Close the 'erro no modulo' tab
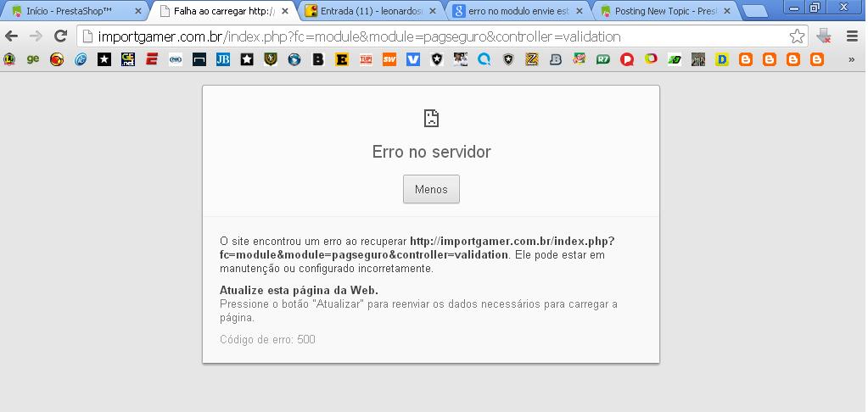Image resolution: width=868 pixels, height=412 pixels. click(x=580, y=11)
